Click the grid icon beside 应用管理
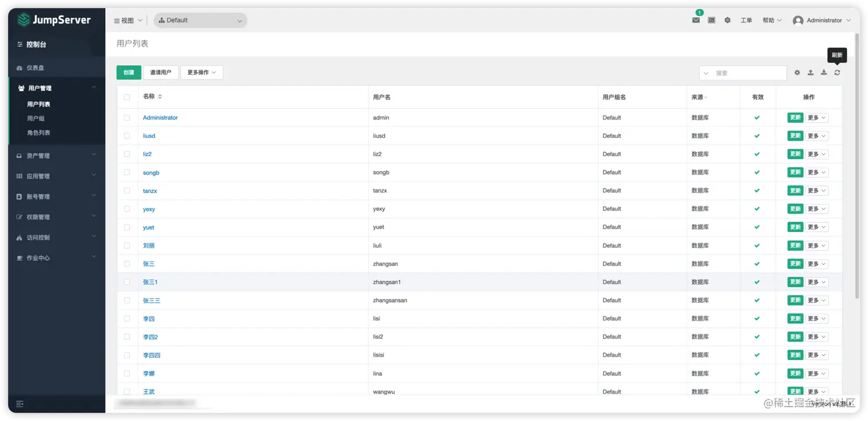The height and width of the screenshot is (421, 868). 20,176
